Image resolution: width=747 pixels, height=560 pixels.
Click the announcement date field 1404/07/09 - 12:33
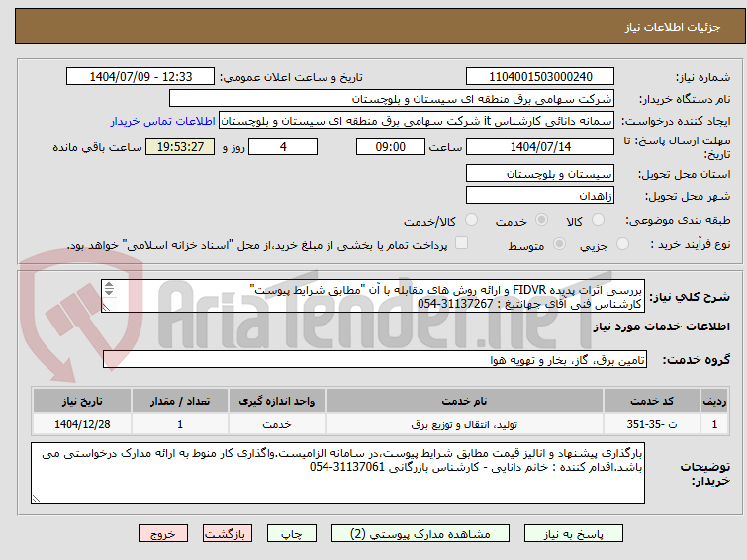(140, 77)
